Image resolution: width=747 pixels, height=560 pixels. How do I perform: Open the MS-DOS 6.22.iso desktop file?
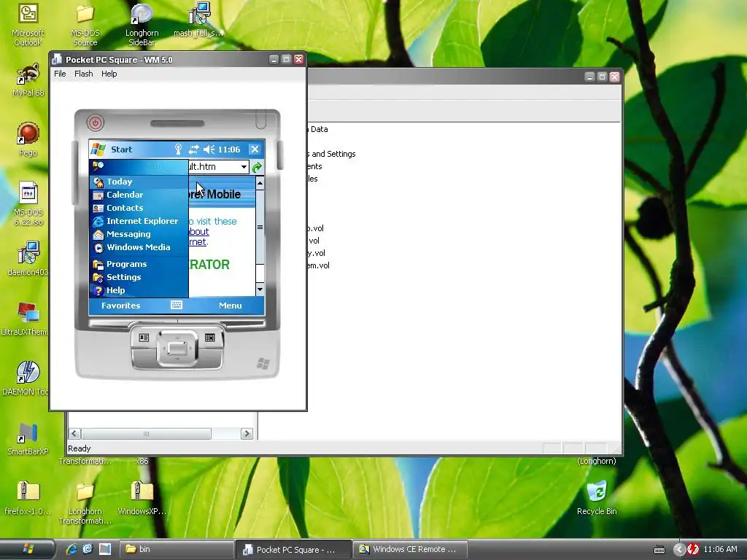click(28, 204)
